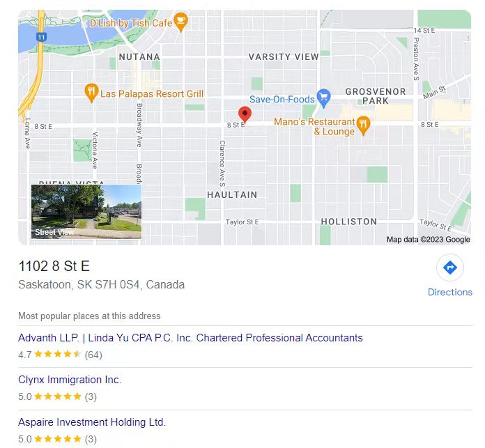Click the HAULTAIN neighbourhood label on map
This screenshot has width=485, height=448.
[232, 195]
